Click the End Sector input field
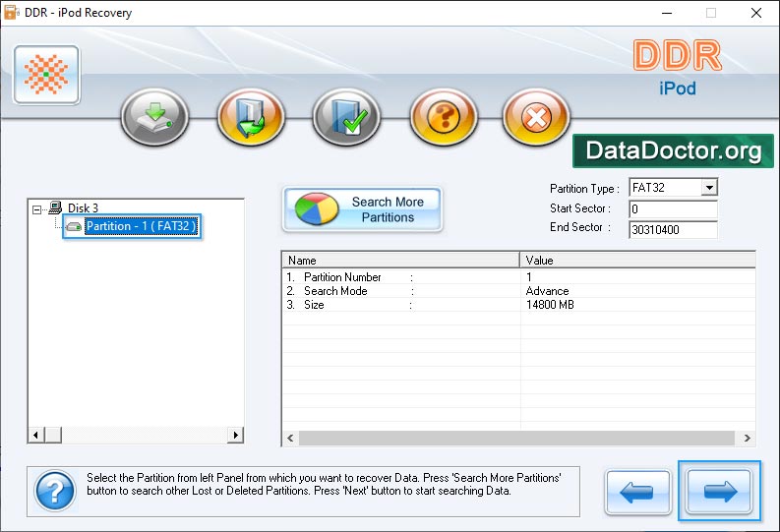This screenshot has width=780, height=532. [673, 230]
